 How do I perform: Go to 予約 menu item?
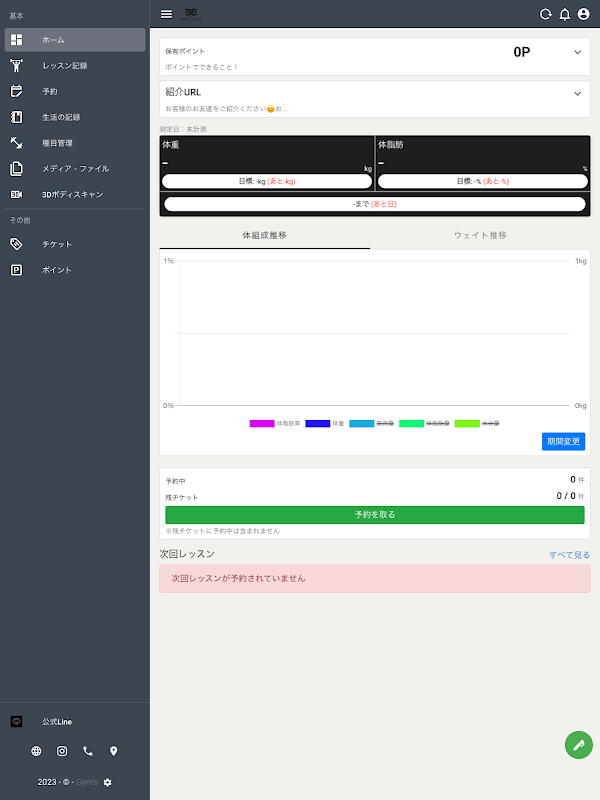tap(75, 91)
